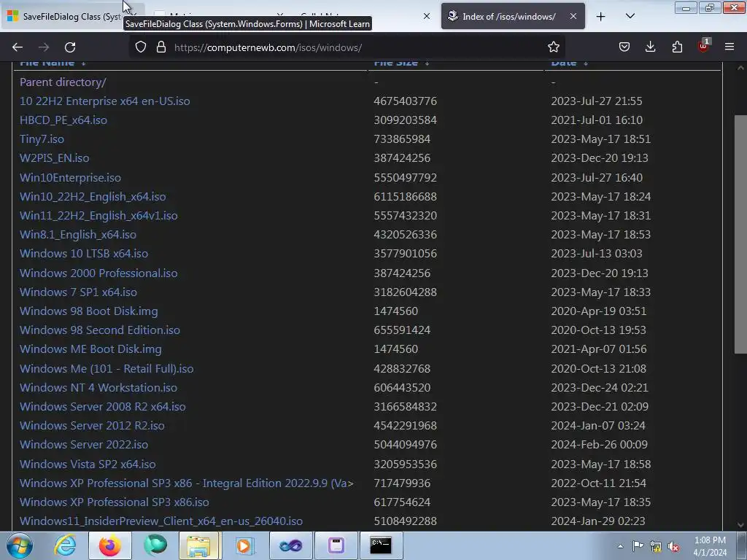
Task: Open the Firefox application menu
Action: [x=729, y=47]
